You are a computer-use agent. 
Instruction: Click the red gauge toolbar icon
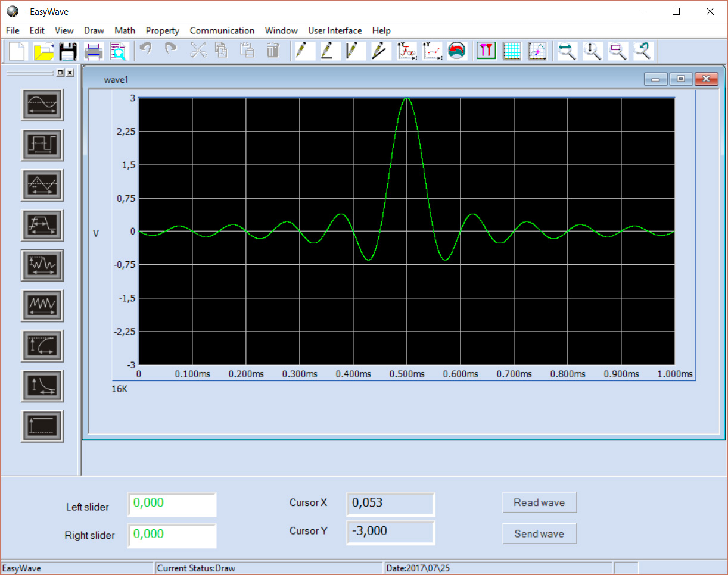coord(457,51)
